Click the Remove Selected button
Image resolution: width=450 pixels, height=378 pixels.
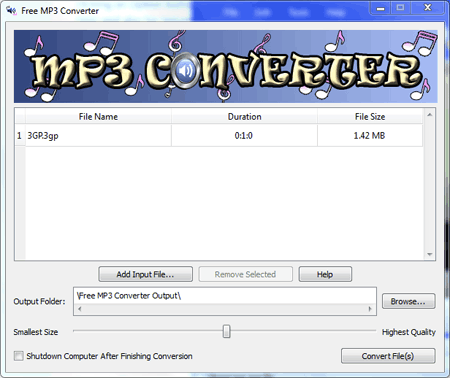tap(245, 274)
